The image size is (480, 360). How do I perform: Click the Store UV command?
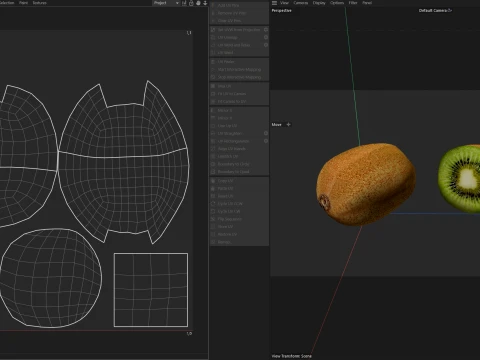[239, 227]
